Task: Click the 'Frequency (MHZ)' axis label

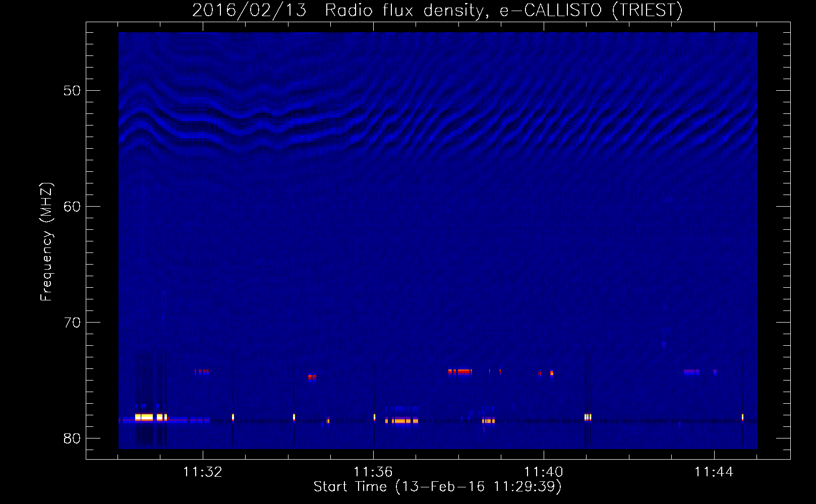Action: tap(46, 242)
